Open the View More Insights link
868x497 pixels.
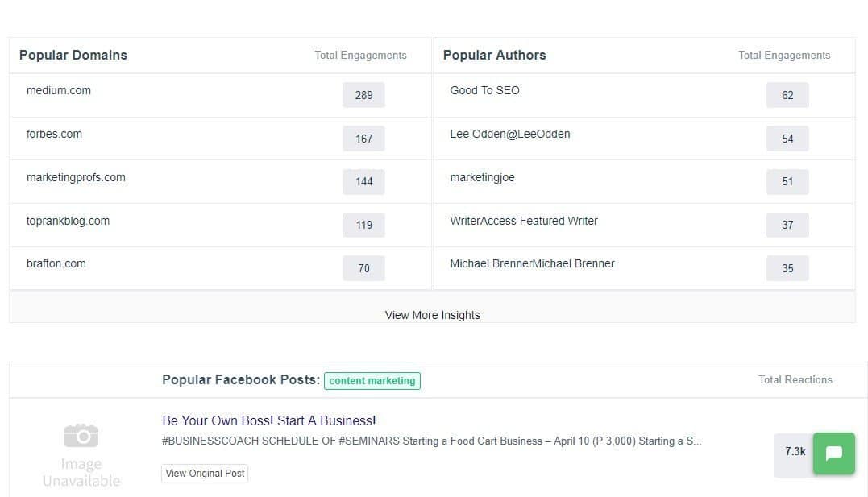432,315
